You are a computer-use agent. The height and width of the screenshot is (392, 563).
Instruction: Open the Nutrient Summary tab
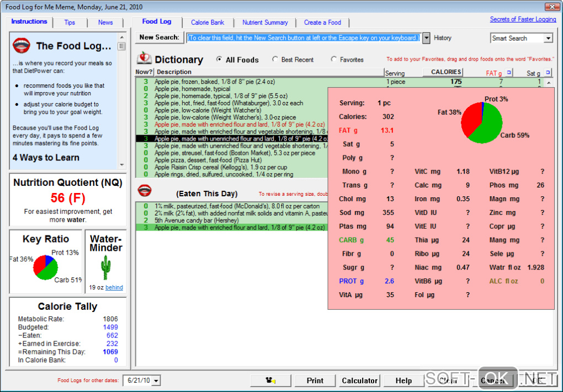[265, 22]
